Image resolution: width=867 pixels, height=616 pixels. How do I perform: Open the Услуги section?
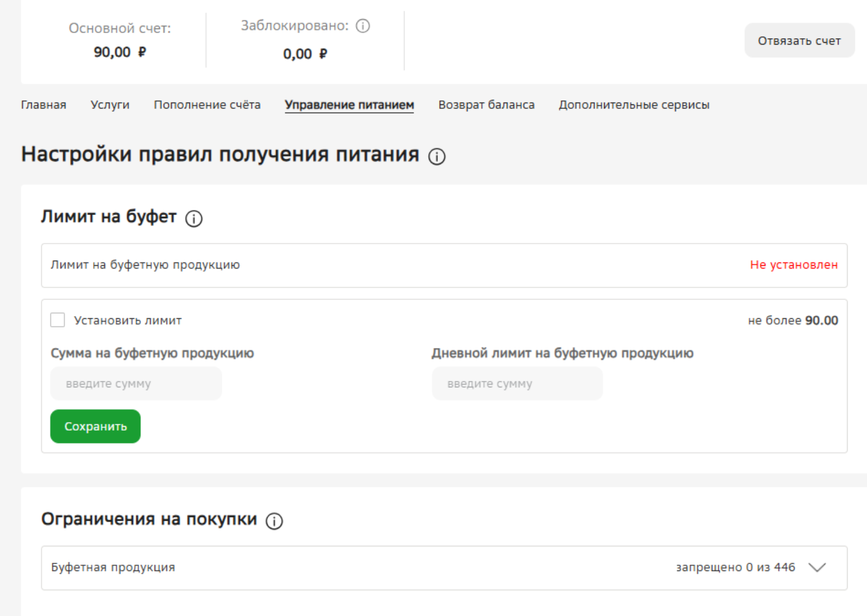110,104
